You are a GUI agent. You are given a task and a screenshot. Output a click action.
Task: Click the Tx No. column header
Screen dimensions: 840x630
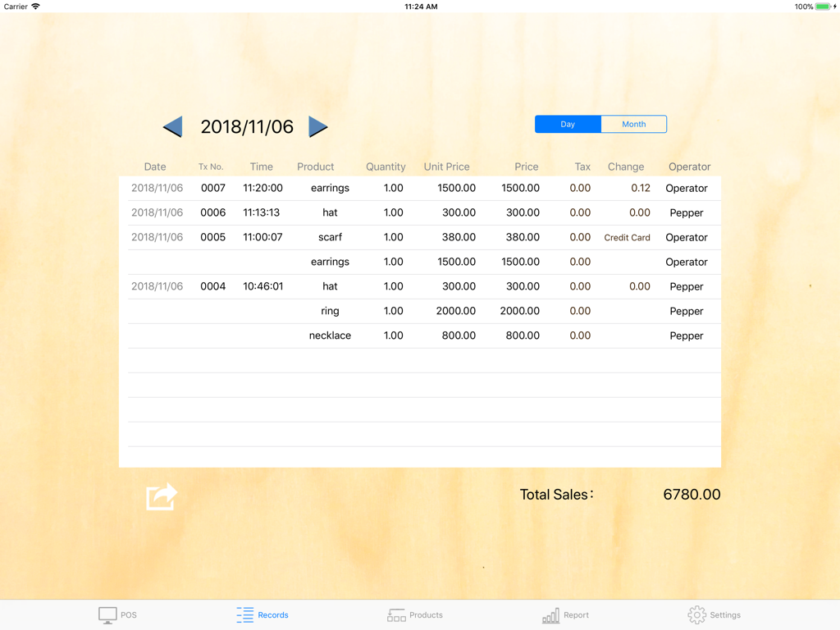[x=211, y=167]
